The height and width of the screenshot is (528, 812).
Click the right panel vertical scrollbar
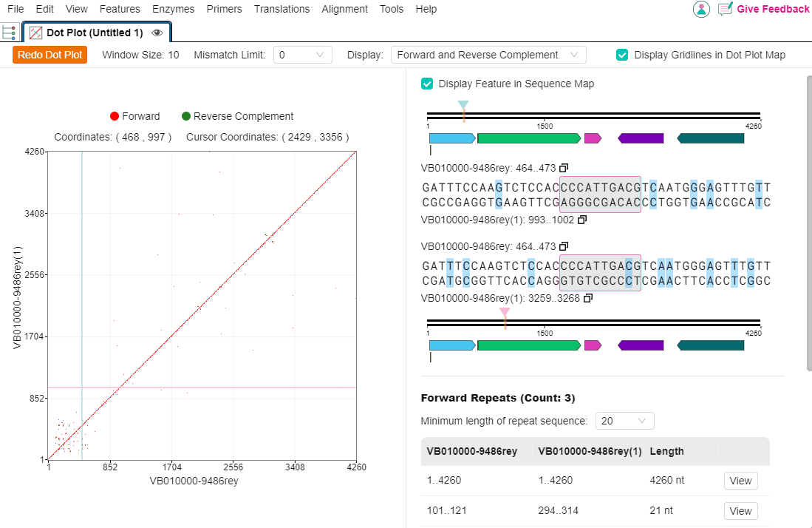click(809, 223)
